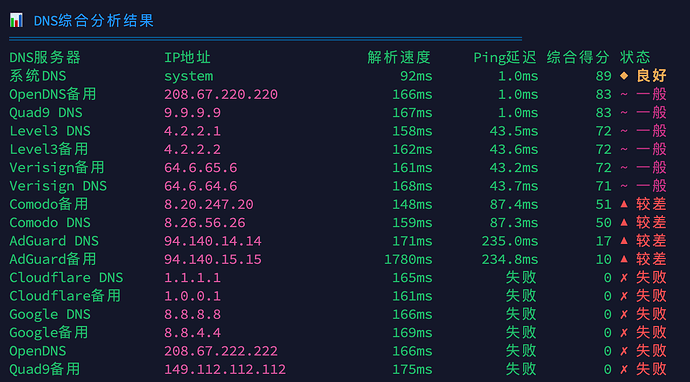Select Cloudflare DNS server name
This screenshot has height=382, width=690.
click(66, 278)
